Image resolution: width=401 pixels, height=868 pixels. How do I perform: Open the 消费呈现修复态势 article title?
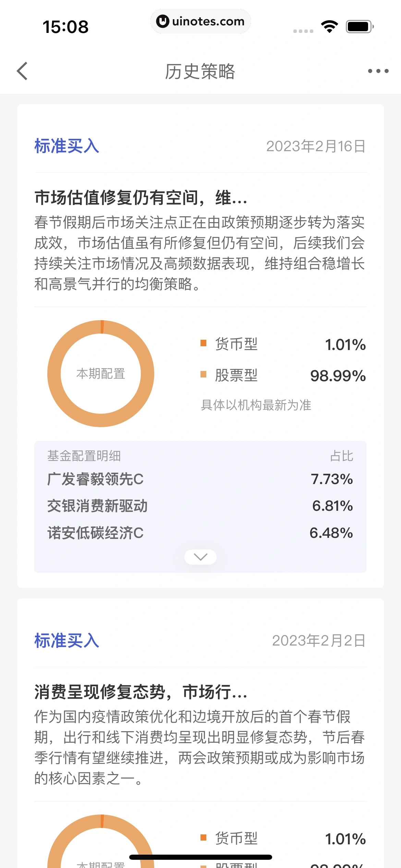coord(141,692)
